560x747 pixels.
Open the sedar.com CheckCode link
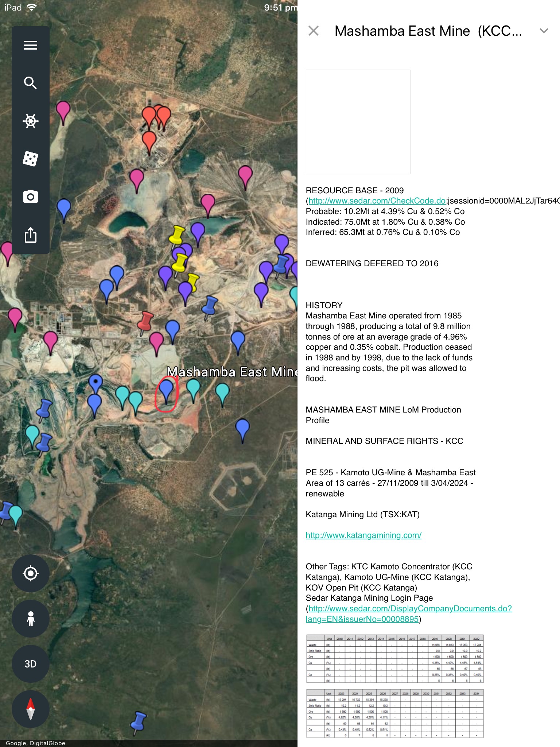tap(377, 201)
